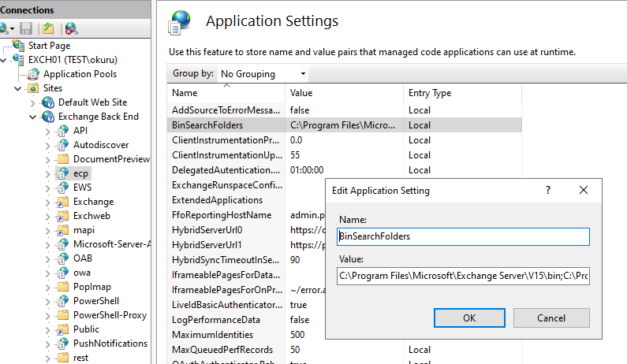Select the EXCH01 server icon
Viewport: 627px width, 364px height.
click(18, 60)
